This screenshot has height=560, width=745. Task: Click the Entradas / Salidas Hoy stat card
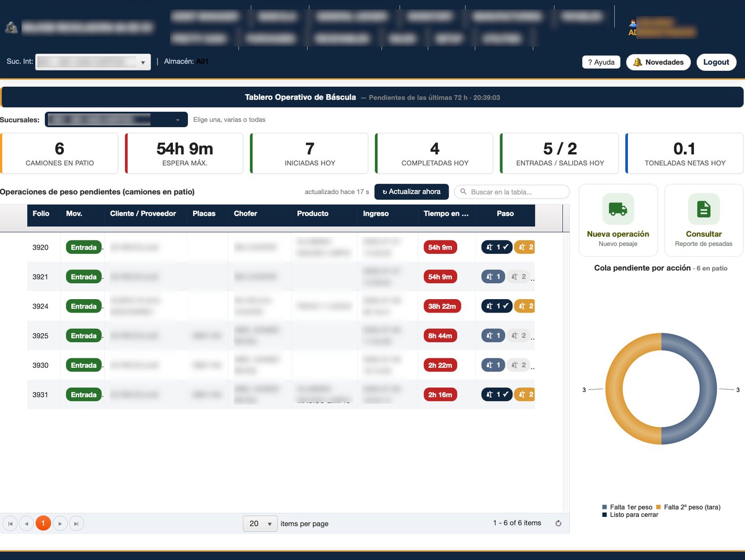pyautogui.click(x=560, y=153)
